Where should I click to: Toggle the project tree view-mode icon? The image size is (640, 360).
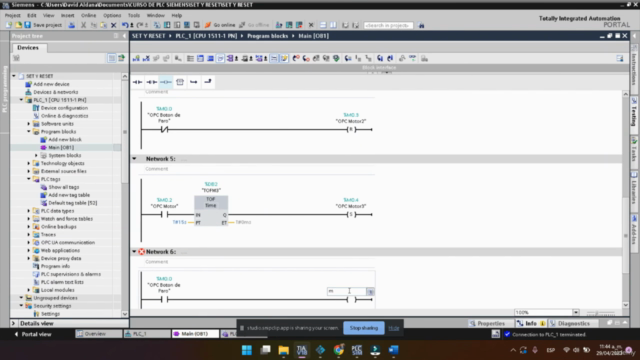tap(111, 58)
